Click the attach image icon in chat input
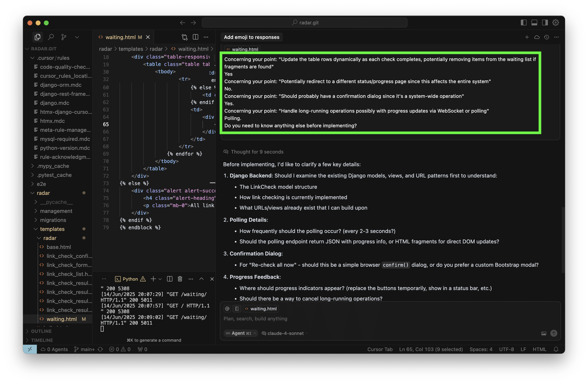This screenshot has height=384, width=588. tap(544, 333)
